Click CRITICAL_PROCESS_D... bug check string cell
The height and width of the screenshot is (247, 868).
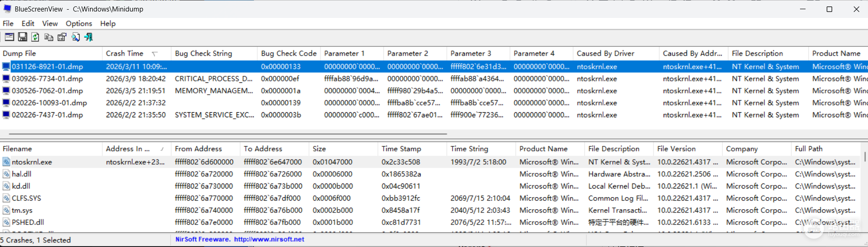(214, 79)
